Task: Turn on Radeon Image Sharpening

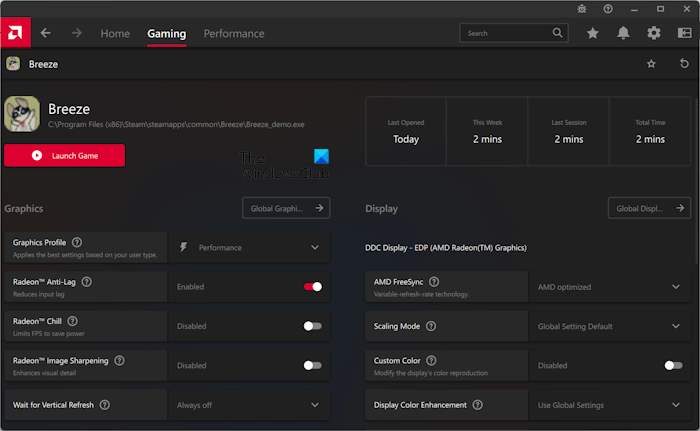Action: point(313,365)
